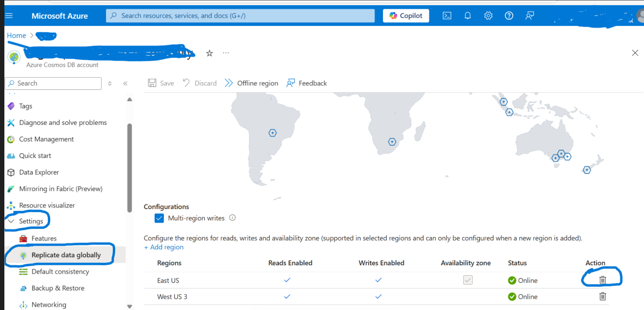This screenshot has height=310, width=644.
Task: Open Mirroring in Fabric (Preview)
Action: 61,189
